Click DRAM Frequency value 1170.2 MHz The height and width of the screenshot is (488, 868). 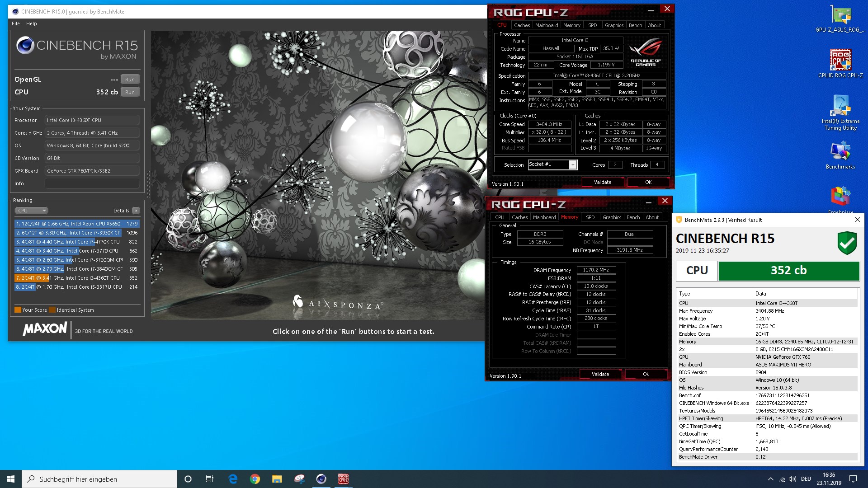(596, 270)
